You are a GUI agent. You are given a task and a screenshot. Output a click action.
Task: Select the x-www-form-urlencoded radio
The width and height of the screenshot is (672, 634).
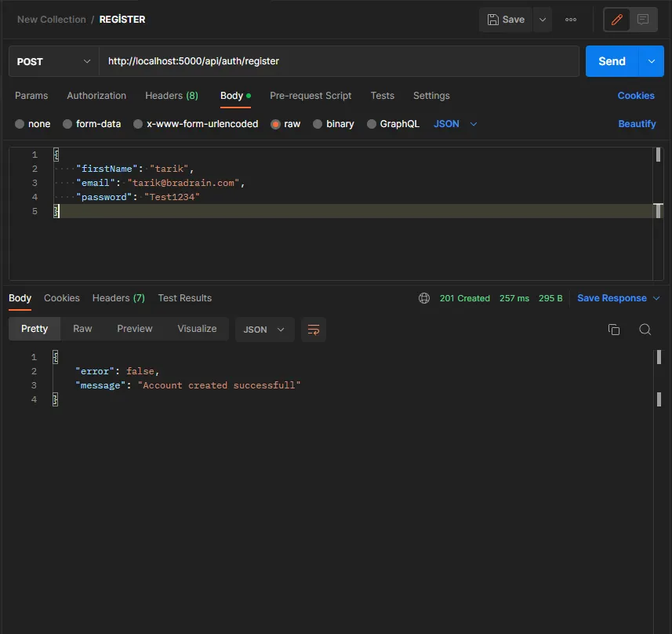[137, 124]
